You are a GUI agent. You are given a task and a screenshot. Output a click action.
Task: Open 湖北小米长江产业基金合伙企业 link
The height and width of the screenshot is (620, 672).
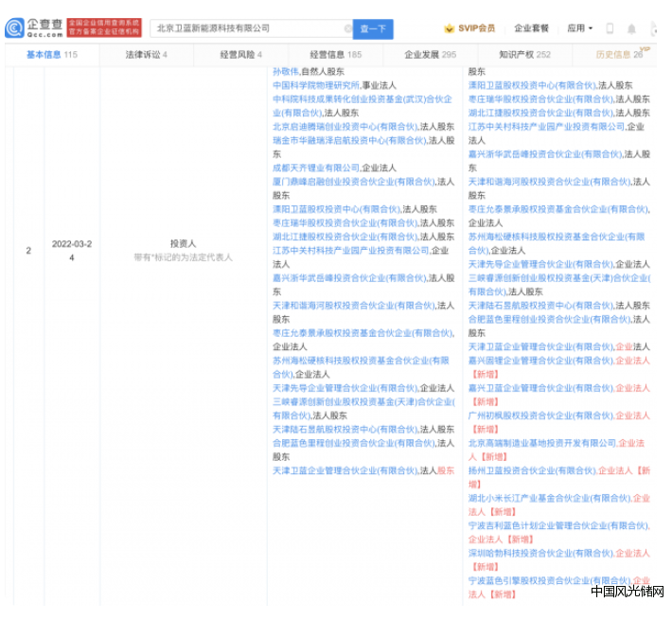[x=549, y=498]
